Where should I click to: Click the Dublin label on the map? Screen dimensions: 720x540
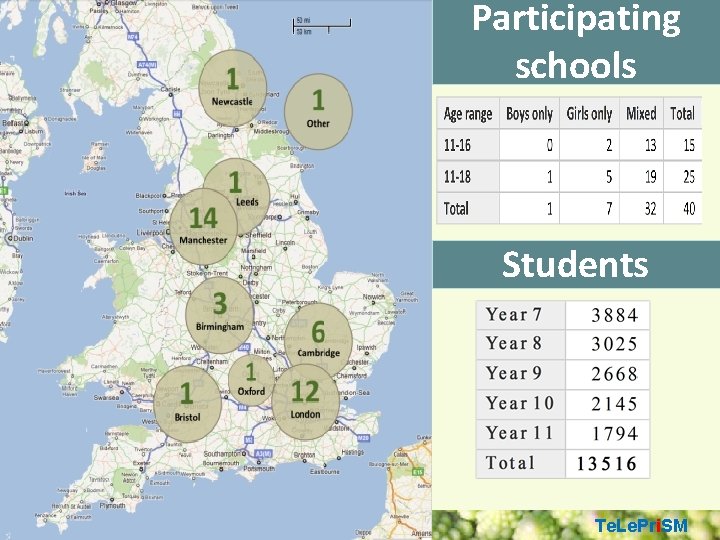pyautogui.click(x=23, y=238)
